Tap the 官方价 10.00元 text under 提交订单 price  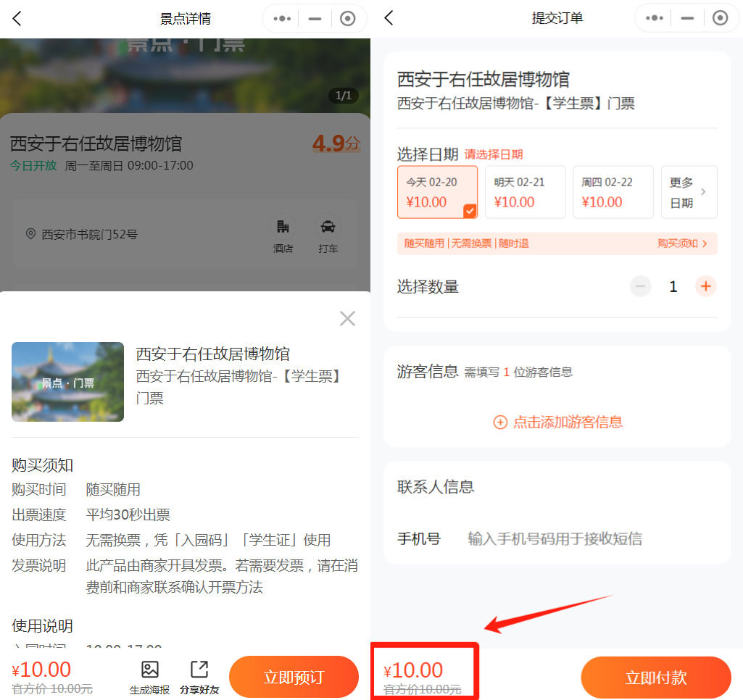[x=422, y=690]
